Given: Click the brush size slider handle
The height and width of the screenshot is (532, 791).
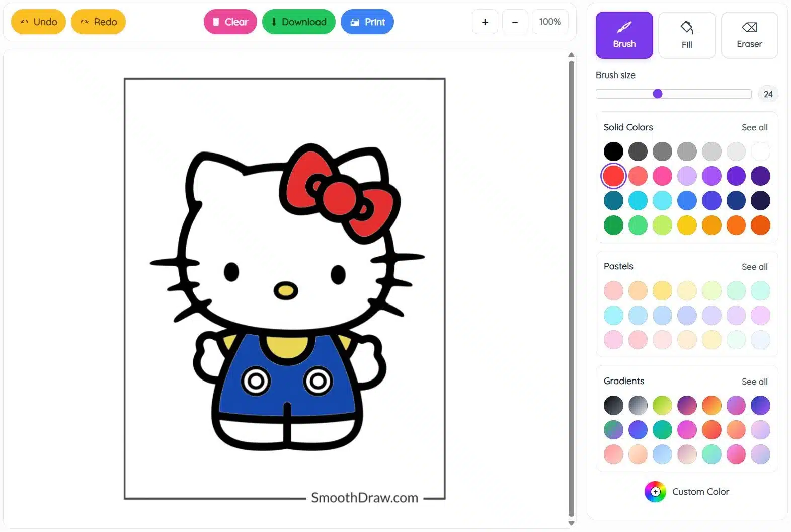Looking at the screenshot, I should click(x=658, y=94).
